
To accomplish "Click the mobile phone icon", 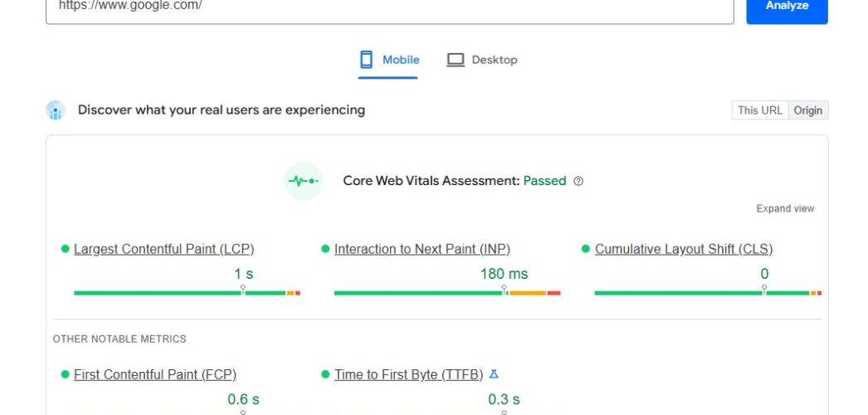I will pyautogui.click(x=366, y=60).
